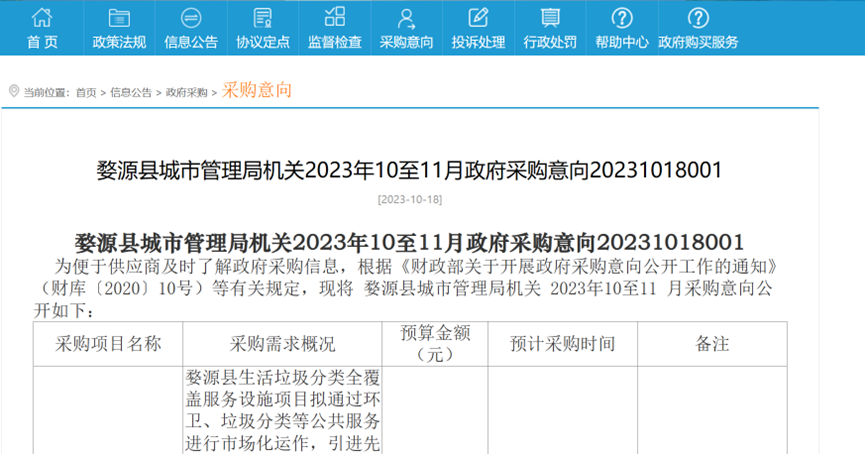Screen dimensions: 865x454
Task: Open the 协议定点 menu label
Action: [x=263, y=42]
